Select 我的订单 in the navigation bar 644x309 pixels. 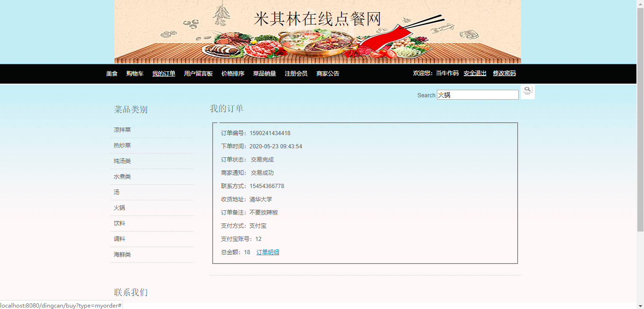[164, 74]
